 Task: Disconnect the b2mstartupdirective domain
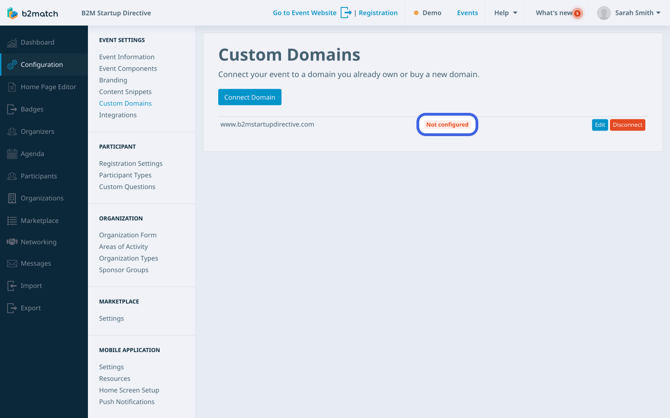coord(627,125)
